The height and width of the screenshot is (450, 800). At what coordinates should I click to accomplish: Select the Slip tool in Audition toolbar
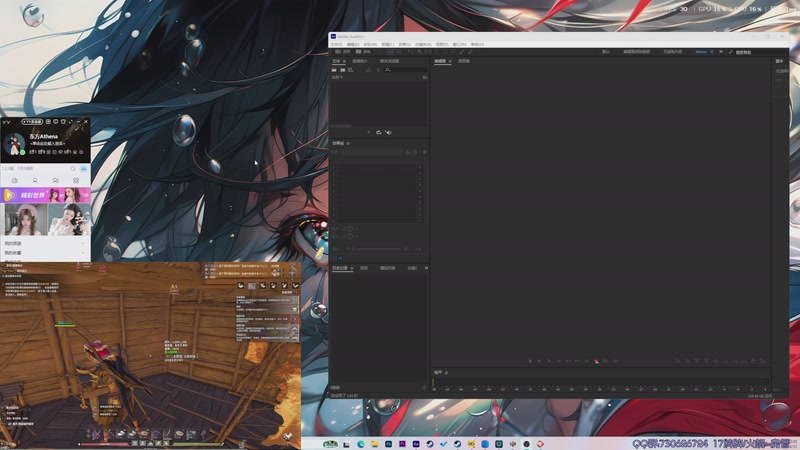(428, 52)
